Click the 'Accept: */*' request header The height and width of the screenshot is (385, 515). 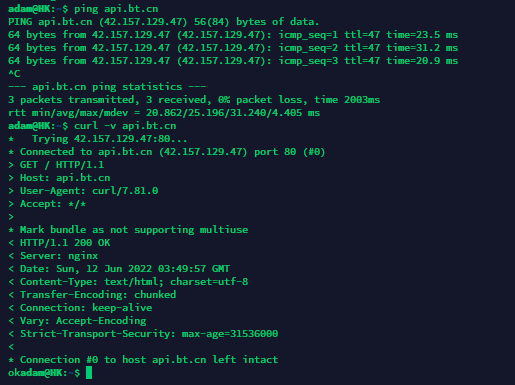pos(47,204)
